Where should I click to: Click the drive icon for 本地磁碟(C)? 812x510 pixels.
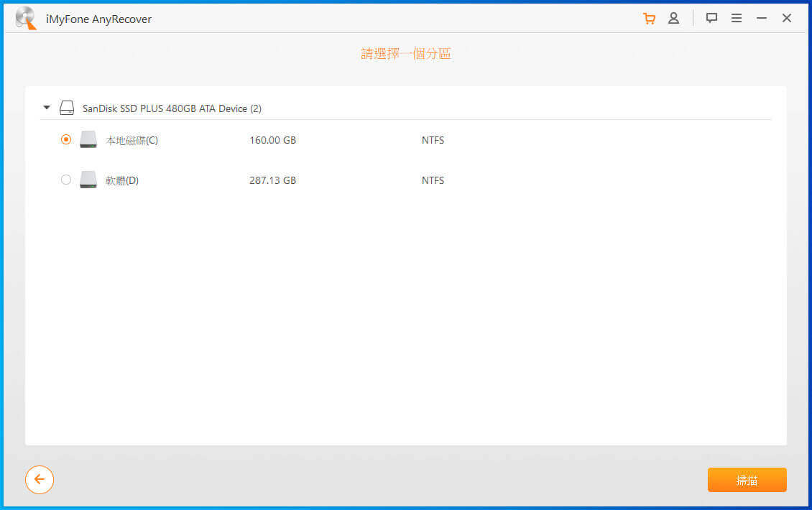coord(88,140)
